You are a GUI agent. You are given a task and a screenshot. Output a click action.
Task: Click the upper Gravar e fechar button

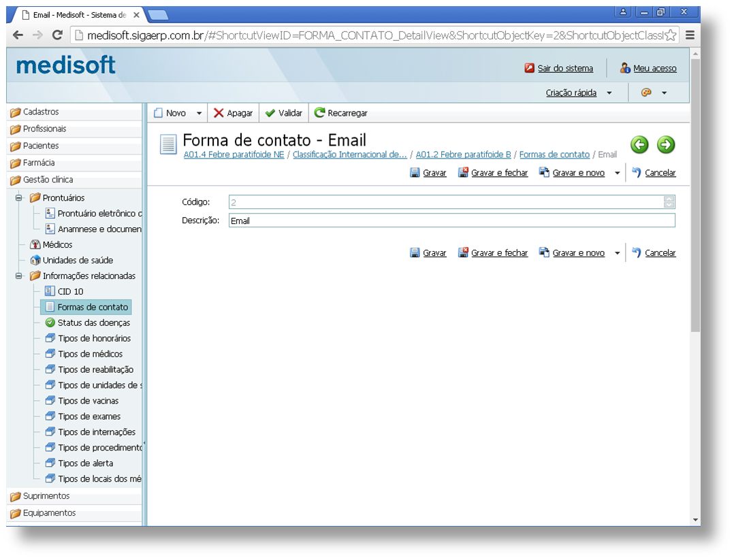(493, 173)
